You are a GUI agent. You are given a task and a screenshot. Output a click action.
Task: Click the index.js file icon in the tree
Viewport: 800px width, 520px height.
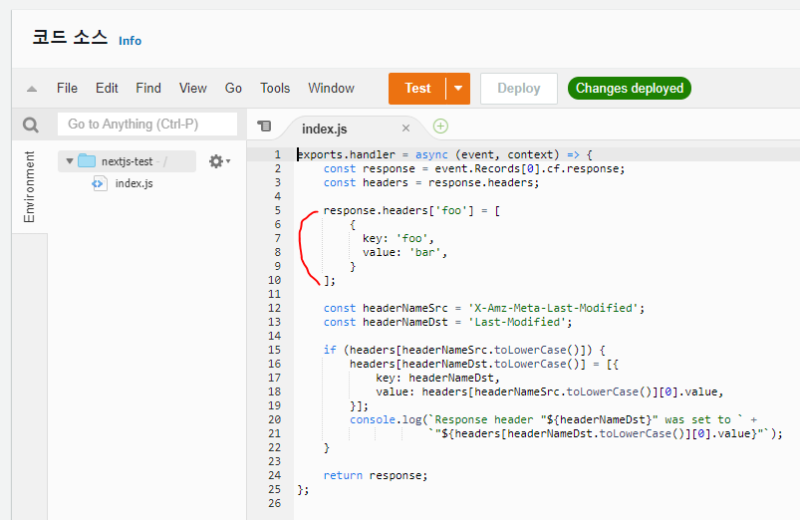tap(99, 183)
